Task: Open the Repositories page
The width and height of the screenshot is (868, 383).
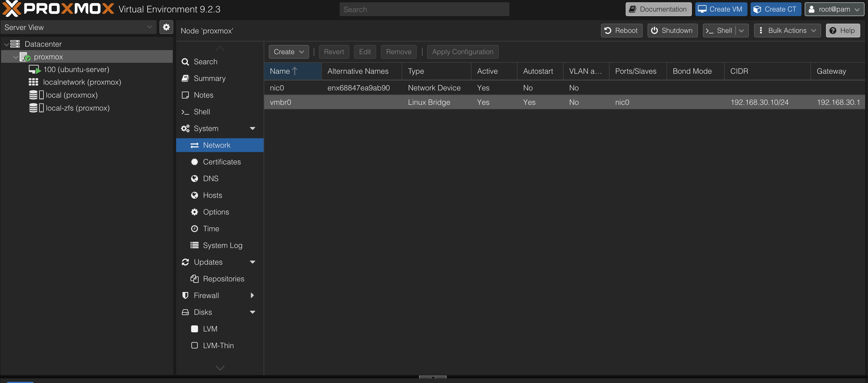Action: point(220,279)
